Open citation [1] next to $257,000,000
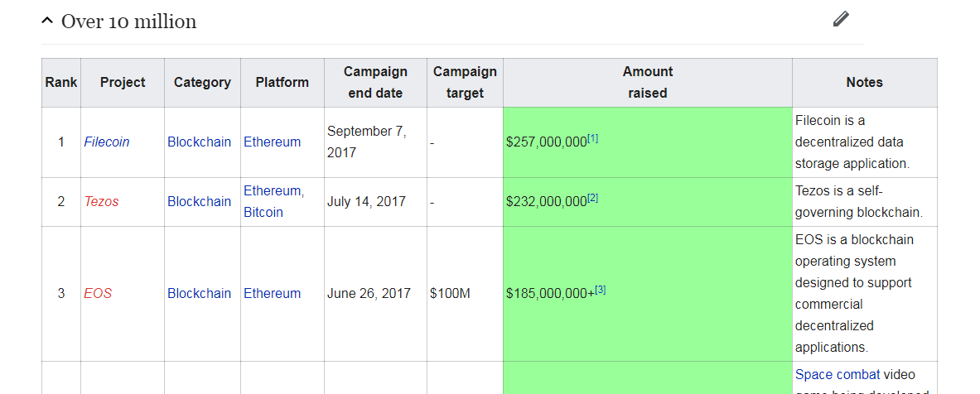980x394 pixels. pos(593,138)
